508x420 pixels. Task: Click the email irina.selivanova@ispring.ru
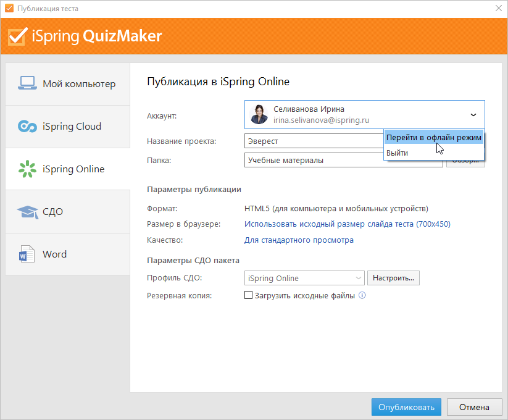(321, 120)
